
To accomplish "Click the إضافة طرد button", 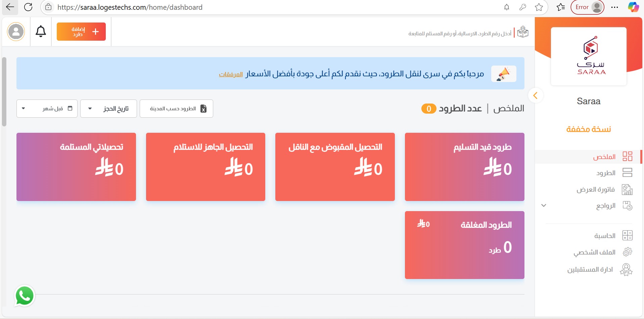I will click(x=81, y=32).
